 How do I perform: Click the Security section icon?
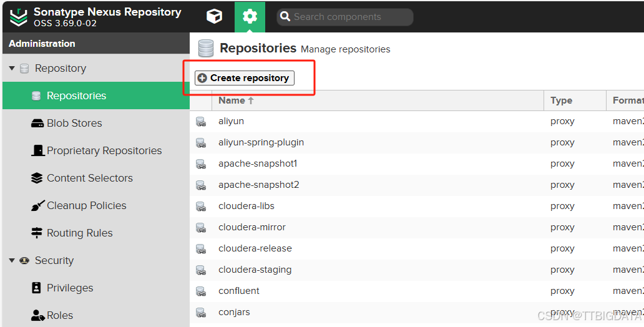(x=24, y=260)
